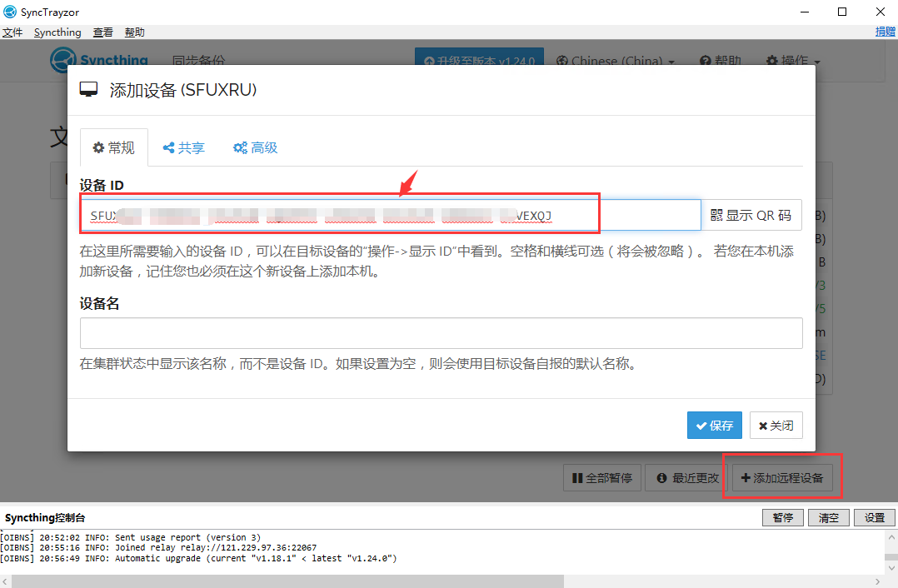This screenshot has height=588, width=898.
Task: Clear console with 清空 button
Action: [828, 517]
